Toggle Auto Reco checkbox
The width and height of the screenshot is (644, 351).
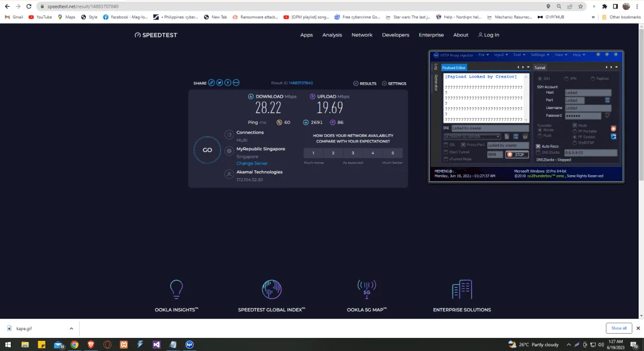point(538,146)
